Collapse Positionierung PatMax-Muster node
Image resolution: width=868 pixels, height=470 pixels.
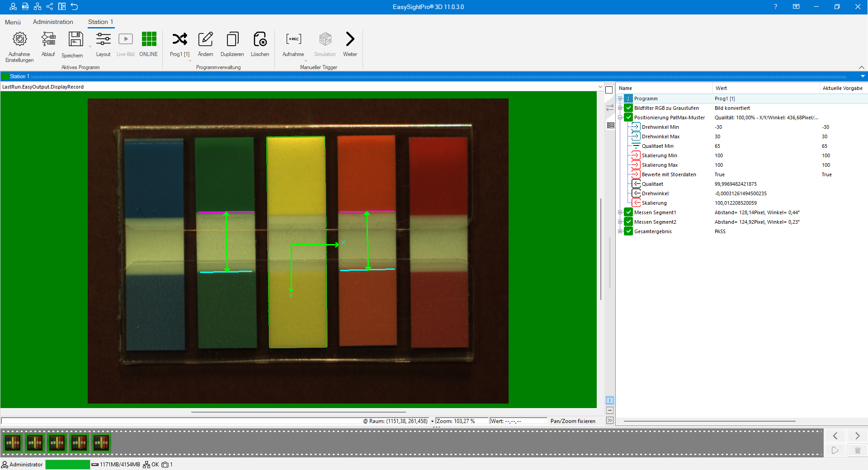tap(620, 117)
